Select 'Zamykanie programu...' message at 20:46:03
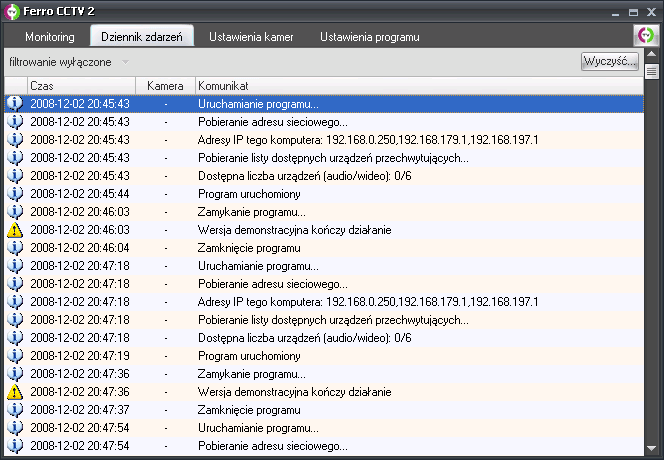Viewport: 664px width, 460px height. 252,212
